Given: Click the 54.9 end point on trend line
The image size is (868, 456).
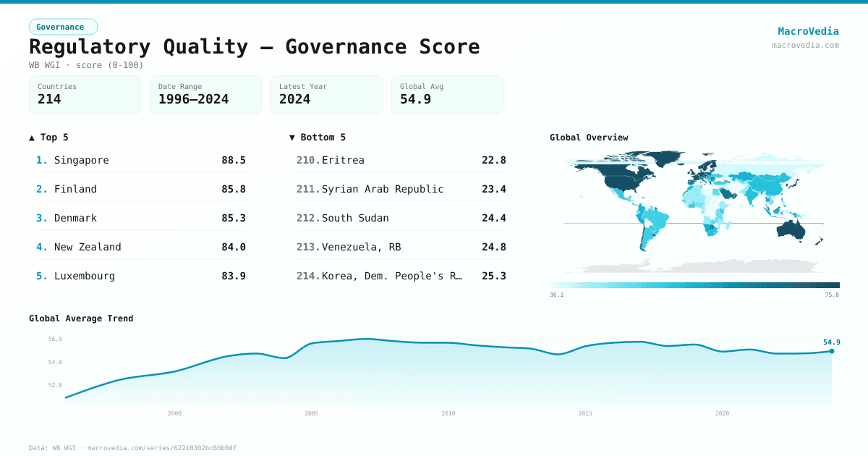Looking at the screenshot, I should coord(832,351).
